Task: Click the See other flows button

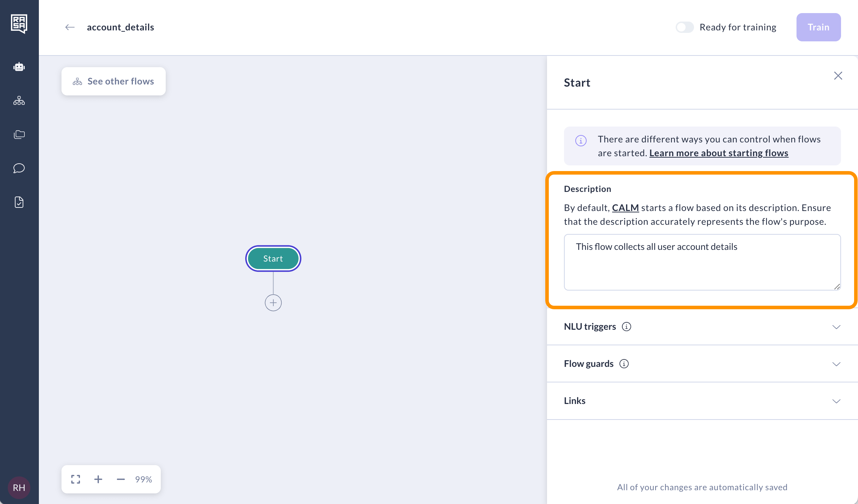Action: [x=113, y=81]
